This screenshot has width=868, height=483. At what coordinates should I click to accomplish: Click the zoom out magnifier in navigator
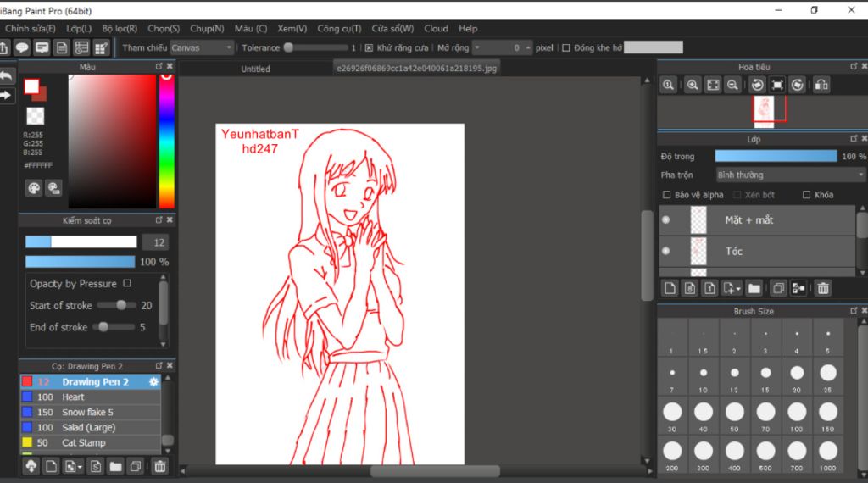click(733, 85)
